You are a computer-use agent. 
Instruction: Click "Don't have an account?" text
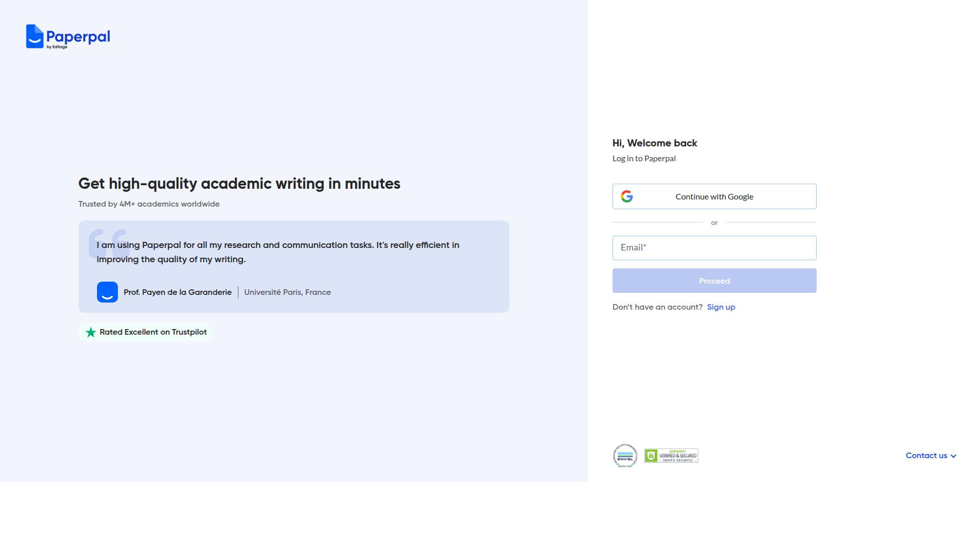point(657,307)
